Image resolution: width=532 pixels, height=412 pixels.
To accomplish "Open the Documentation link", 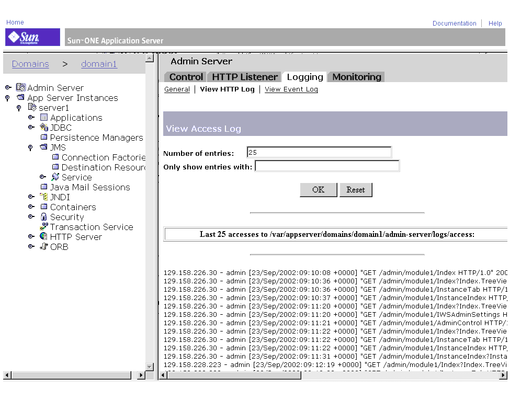I will 454,24.
